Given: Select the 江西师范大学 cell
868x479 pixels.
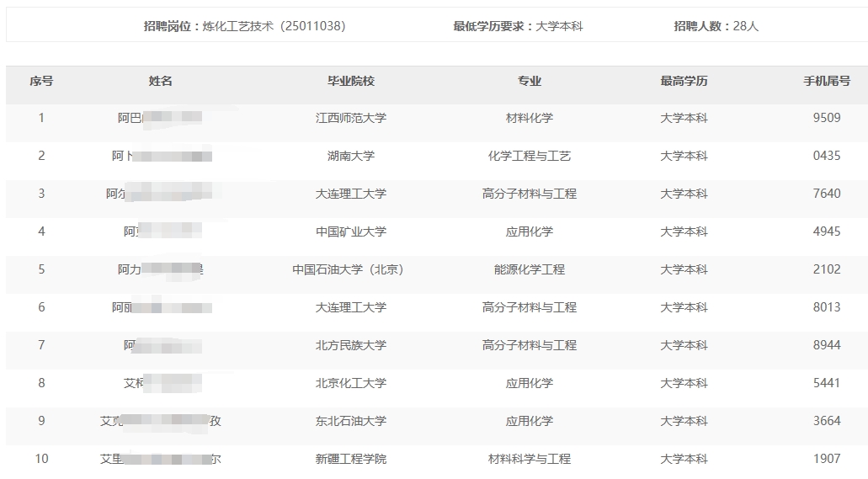Looking at the screenshot, I should point(351,118).
